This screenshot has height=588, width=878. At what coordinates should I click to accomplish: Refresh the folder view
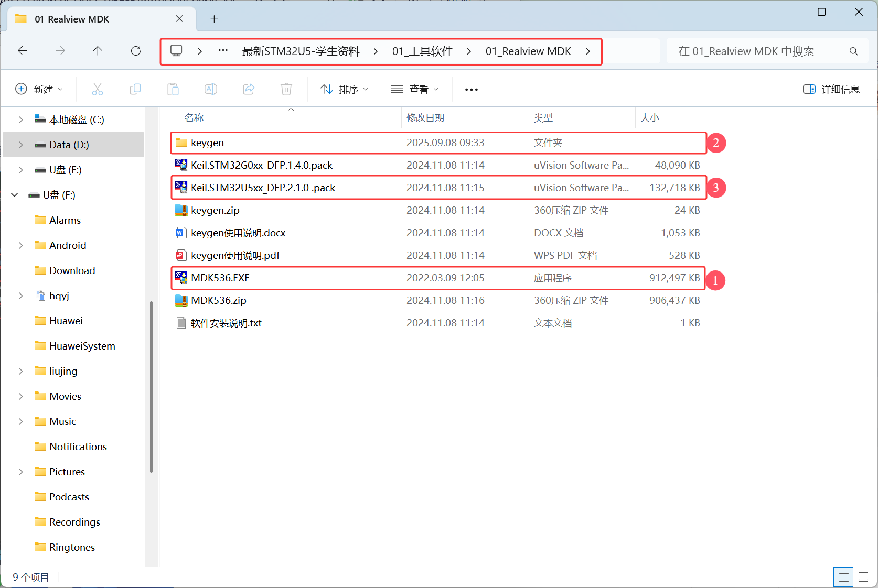tap(136, 51)
